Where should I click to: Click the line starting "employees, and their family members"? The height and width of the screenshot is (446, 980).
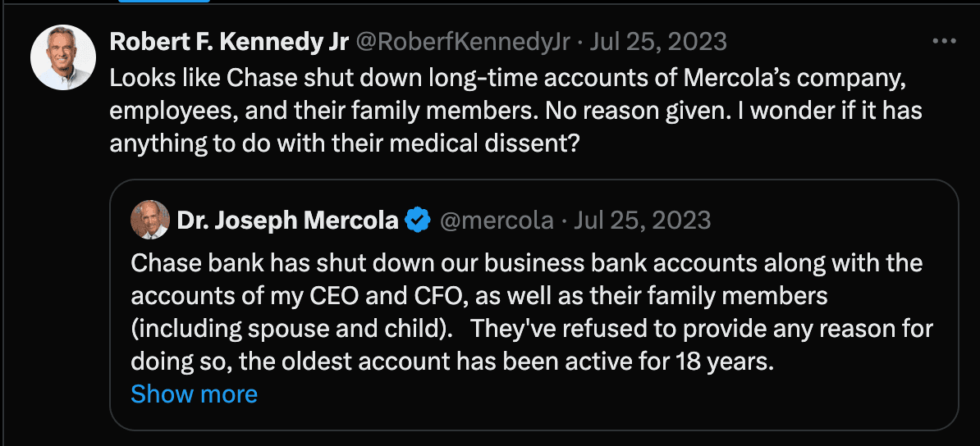tap(517, 111)
